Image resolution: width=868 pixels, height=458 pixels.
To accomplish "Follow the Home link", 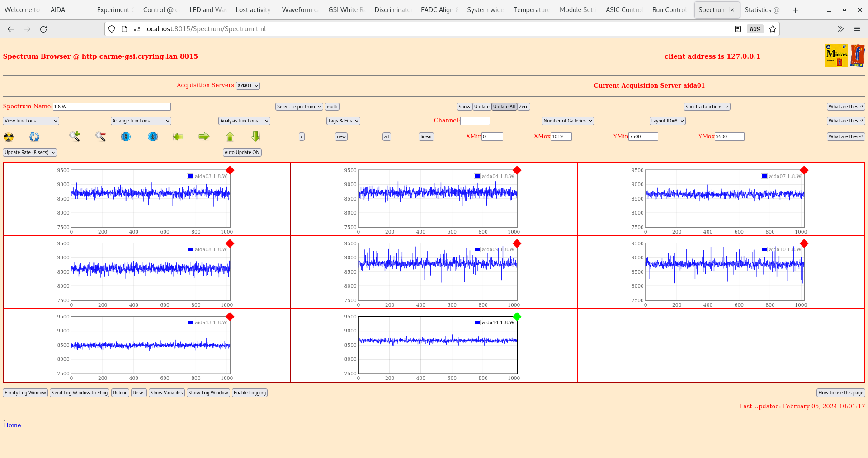I will (12, 425).
